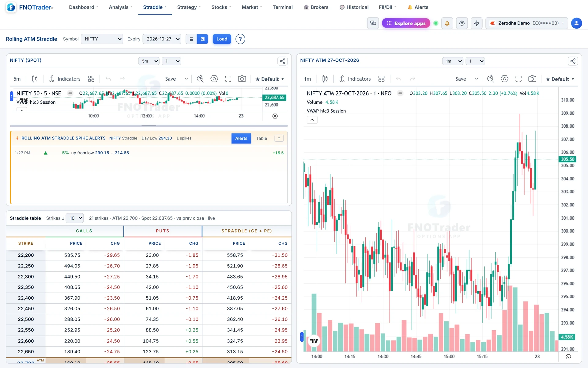The height and width of the screenshot is (368, 588).
Task: Click the Explore apps button
Action: pyautogui.click(x=406, y=23)
